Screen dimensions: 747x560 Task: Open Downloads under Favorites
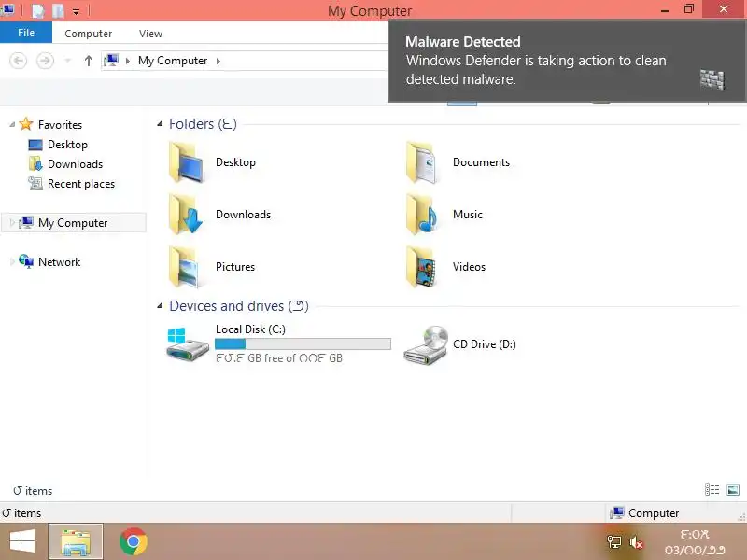tap(75, 164)
